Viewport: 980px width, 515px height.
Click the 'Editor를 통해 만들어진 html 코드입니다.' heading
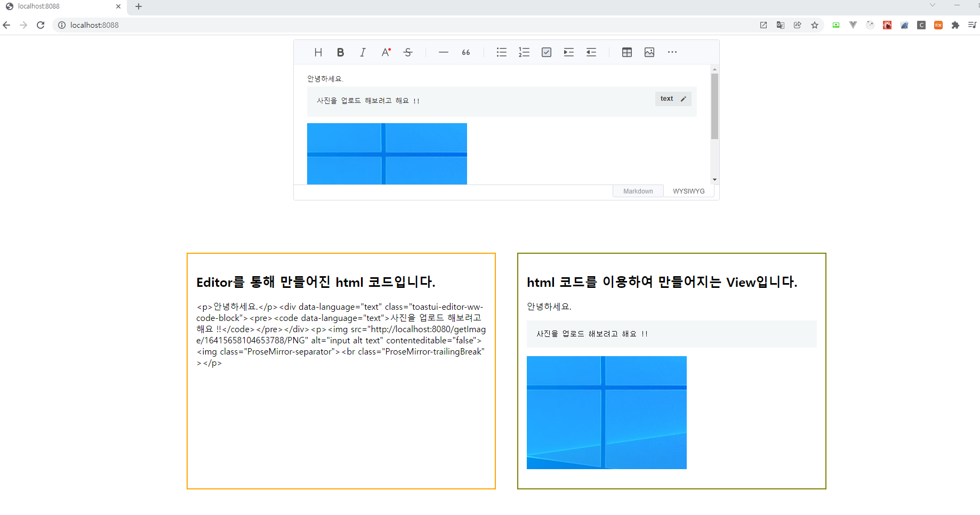316,282
